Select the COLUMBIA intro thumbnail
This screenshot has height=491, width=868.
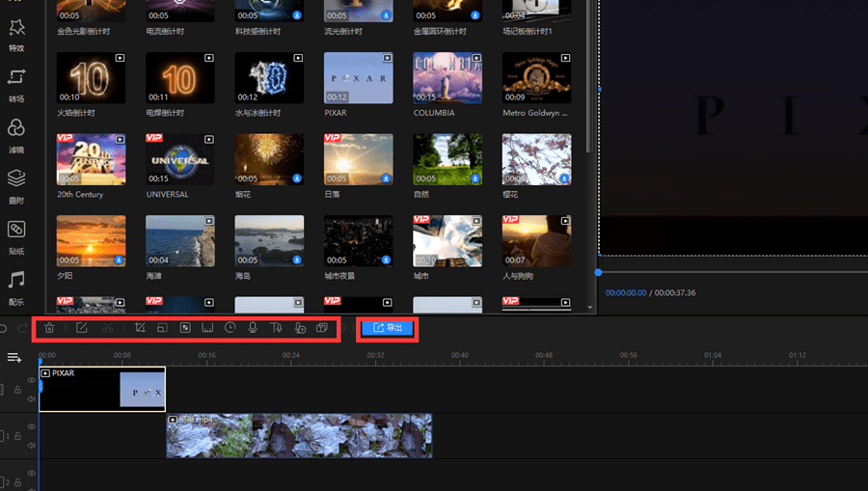click(x=448, y=78)
